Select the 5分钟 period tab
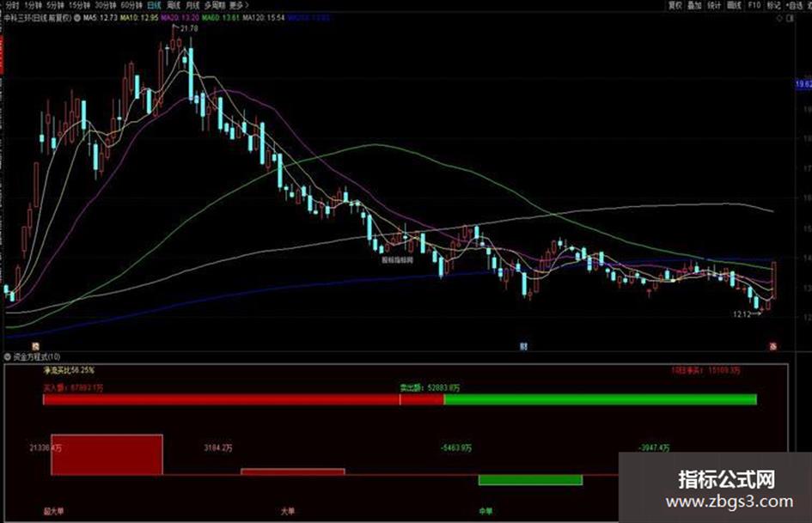This screenshot has height=523, width=812. [x=55, y=5]
